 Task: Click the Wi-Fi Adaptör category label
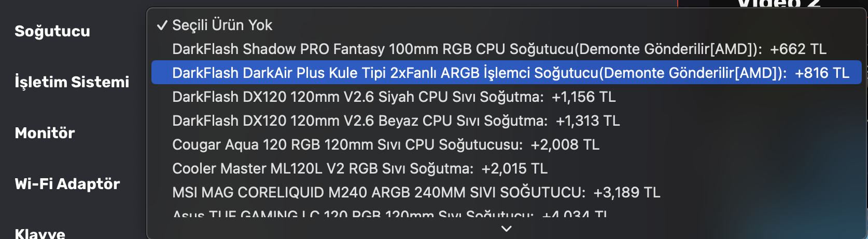click(x=67, y=184)
